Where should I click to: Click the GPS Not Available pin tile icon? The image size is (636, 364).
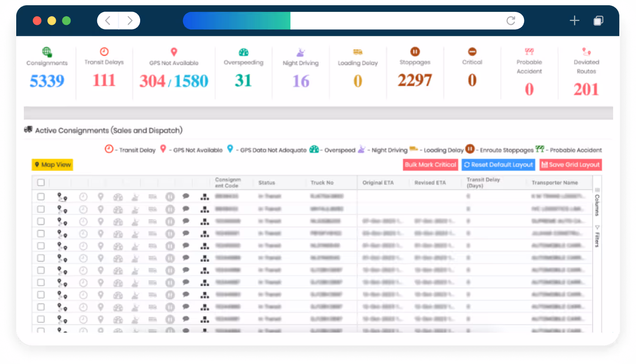click(x=174, y=52)
